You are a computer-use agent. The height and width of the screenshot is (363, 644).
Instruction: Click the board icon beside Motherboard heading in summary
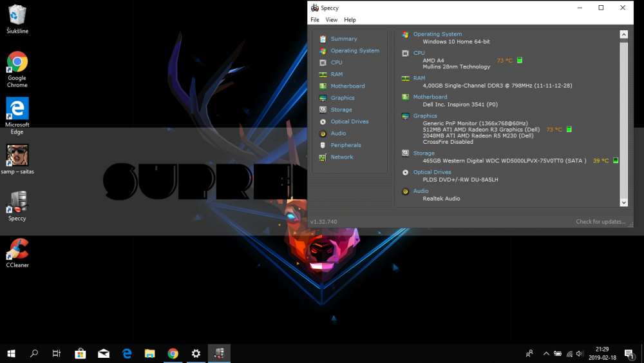405,97
